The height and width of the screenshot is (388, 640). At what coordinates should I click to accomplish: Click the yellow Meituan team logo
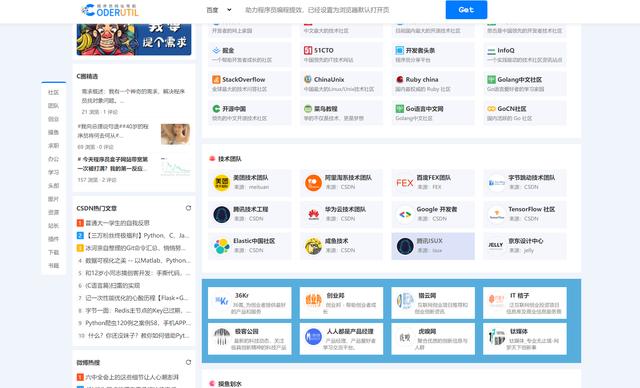(222, 182)
